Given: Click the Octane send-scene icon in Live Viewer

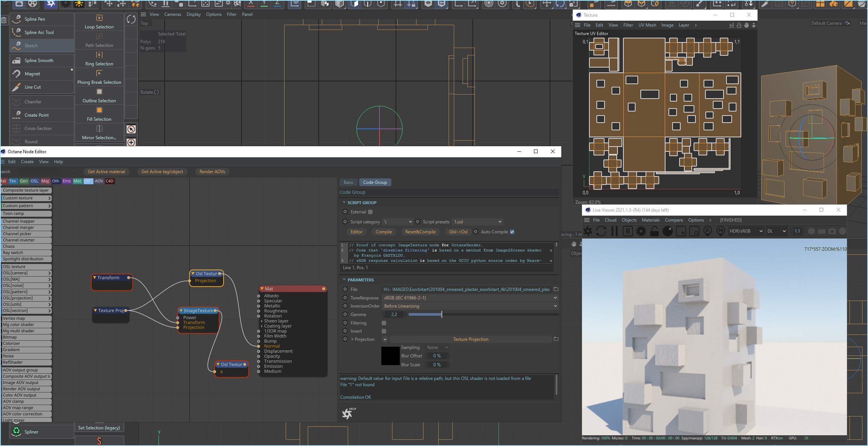Looking at the screenshot, I should point(588,231).
